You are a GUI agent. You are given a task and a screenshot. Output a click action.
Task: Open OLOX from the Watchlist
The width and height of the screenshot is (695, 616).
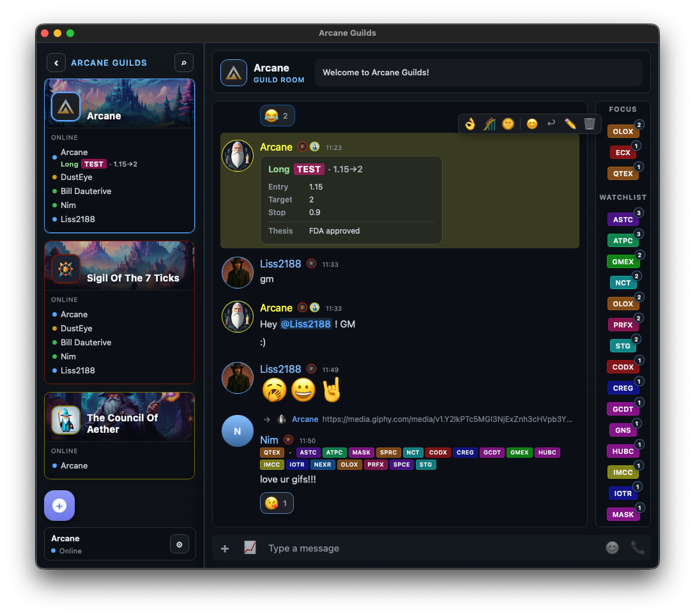pyautogui.click(x=623, y=304)
